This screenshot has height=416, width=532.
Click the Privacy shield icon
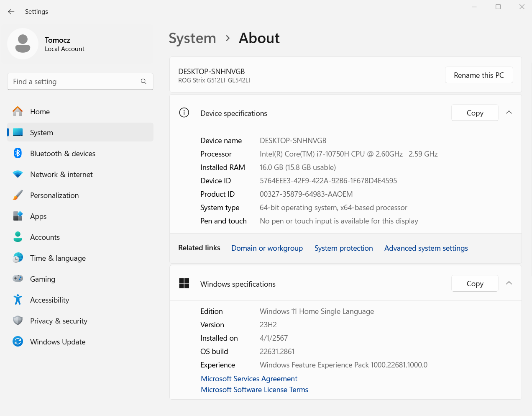pyautogui.click(x=18, y=321)
